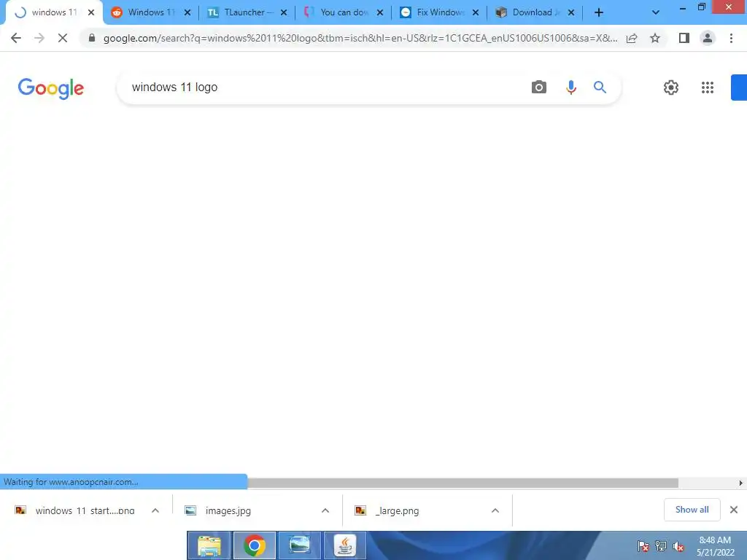
Task: Open the site lock info icon
Action: point(92,38)
